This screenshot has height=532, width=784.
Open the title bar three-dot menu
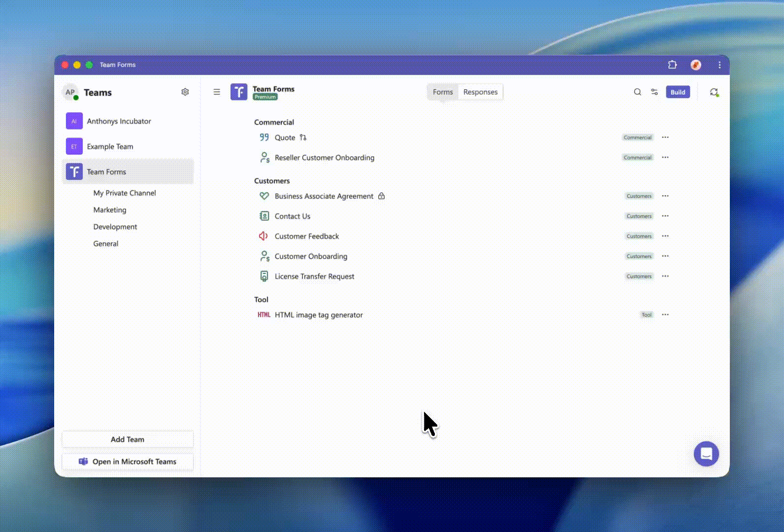[719, 65]
